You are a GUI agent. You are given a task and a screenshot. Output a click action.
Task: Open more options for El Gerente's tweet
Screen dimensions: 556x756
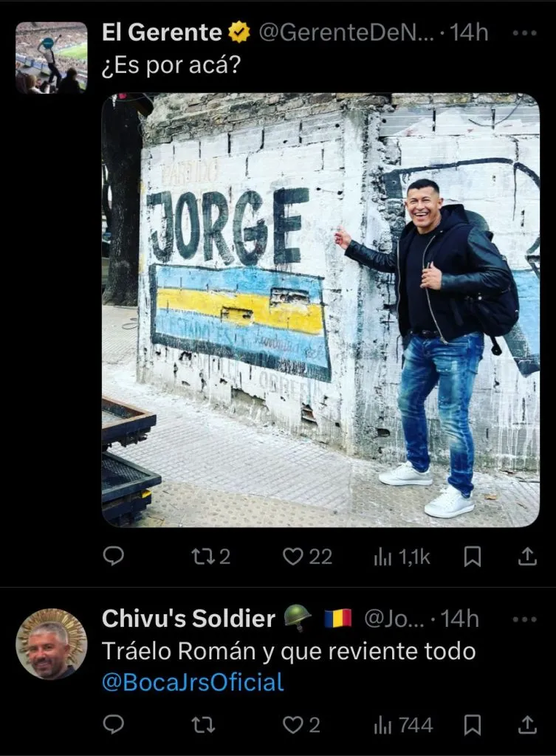tap(524, 33)
